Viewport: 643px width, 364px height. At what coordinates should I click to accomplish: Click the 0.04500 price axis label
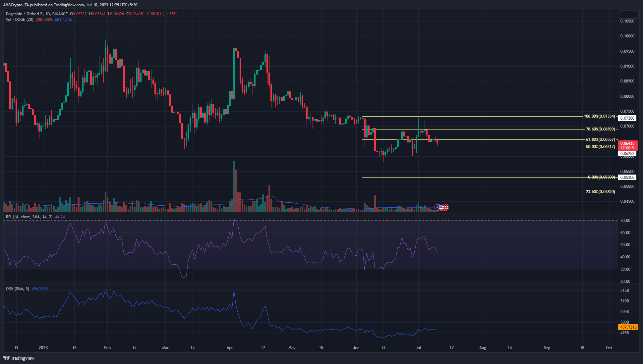tap(627, 201)
